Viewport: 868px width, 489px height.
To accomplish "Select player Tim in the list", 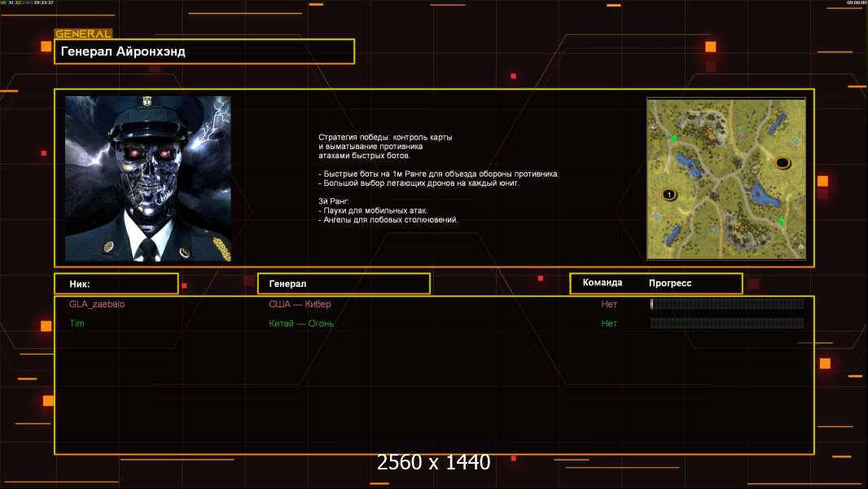I will coord(77,324).
